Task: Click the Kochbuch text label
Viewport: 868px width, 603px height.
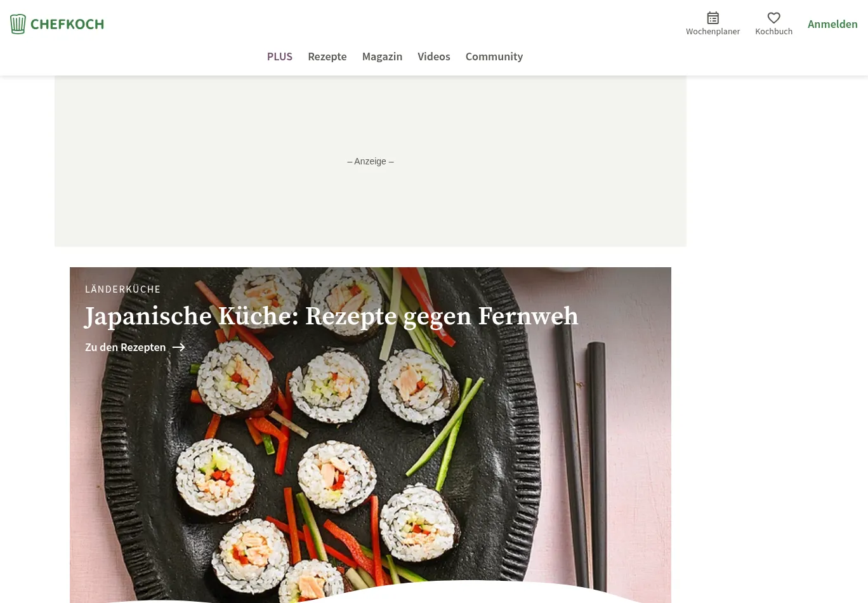Action: pyautogui.click(x=773, y=32)
